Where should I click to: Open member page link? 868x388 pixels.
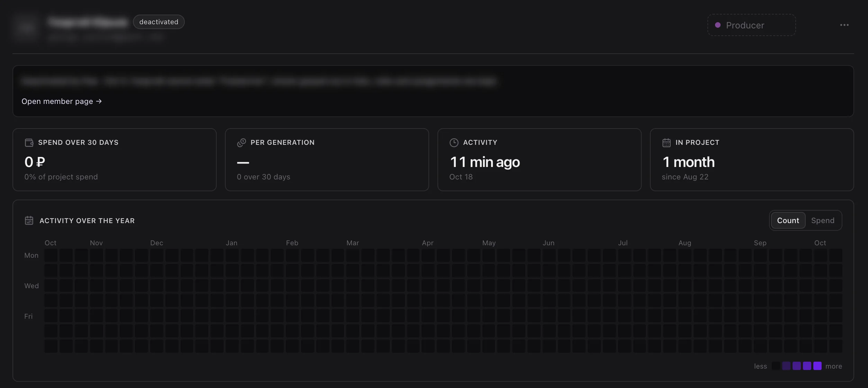point(62,101)
